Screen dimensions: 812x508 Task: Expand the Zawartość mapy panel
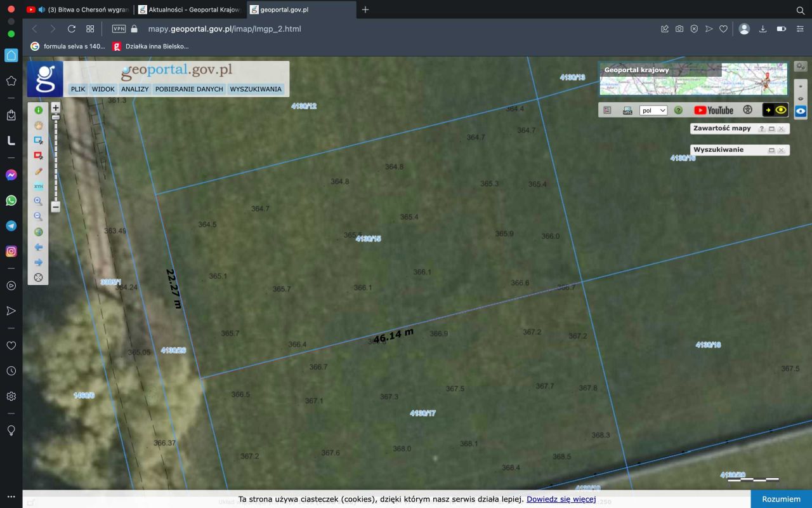coord(771,129)
